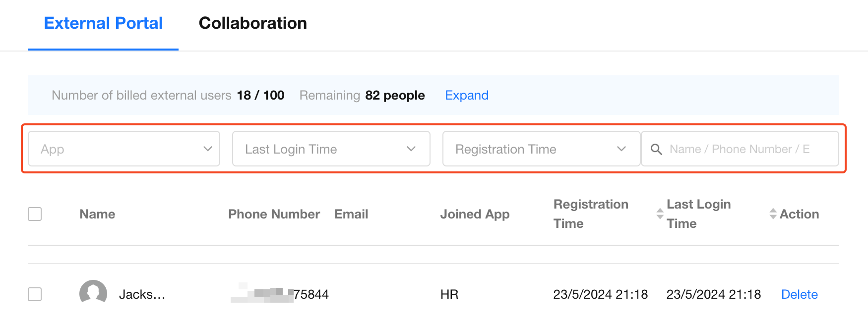Delete the Jacks... external user
Screen dimensions: 868x322
pos(799,294)
